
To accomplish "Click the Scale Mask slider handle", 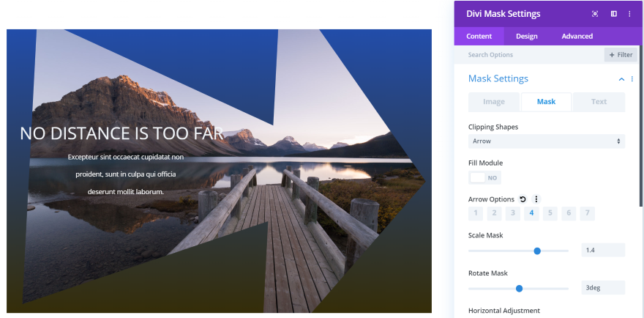I will tap(537, 251).
